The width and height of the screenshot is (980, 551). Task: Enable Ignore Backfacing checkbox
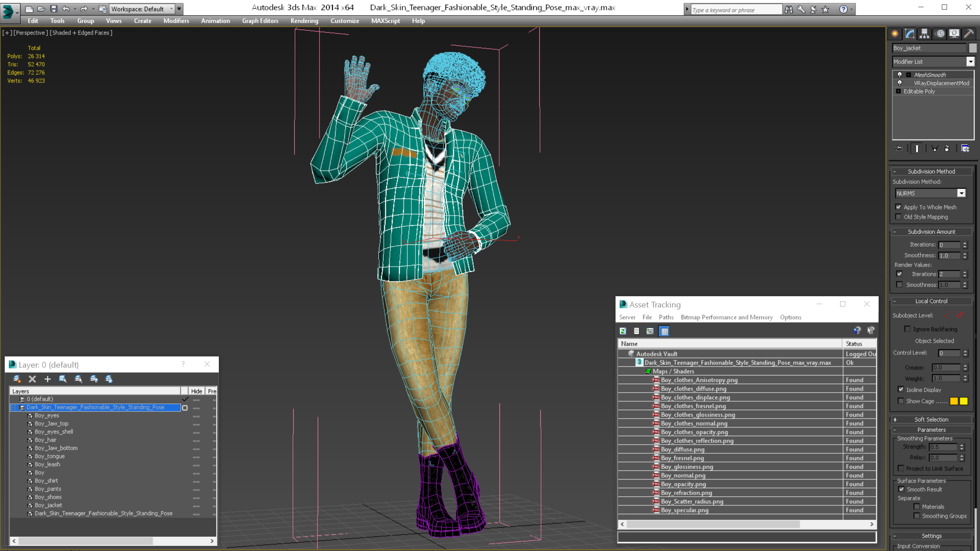coord(908,329)
